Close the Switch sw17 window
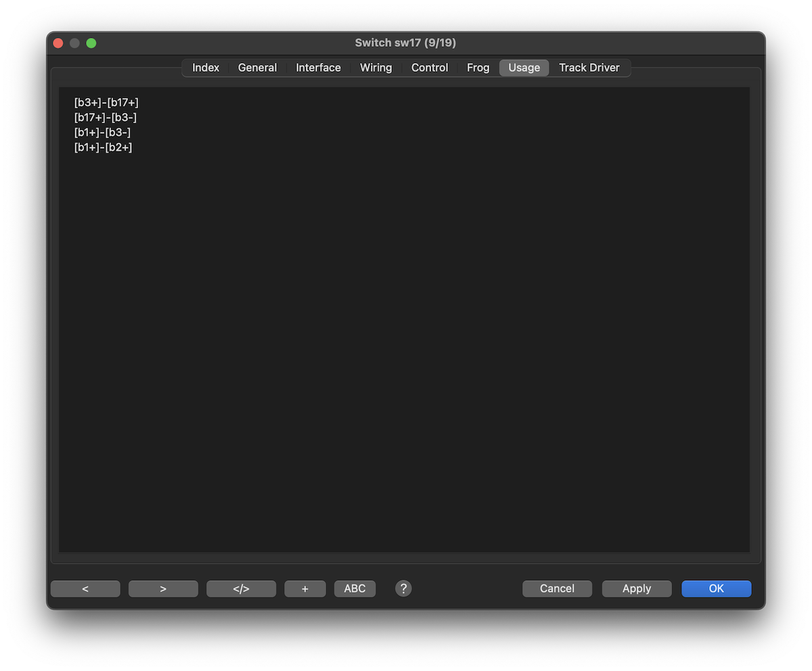This screenshot has height=671, width=812. 58,43
